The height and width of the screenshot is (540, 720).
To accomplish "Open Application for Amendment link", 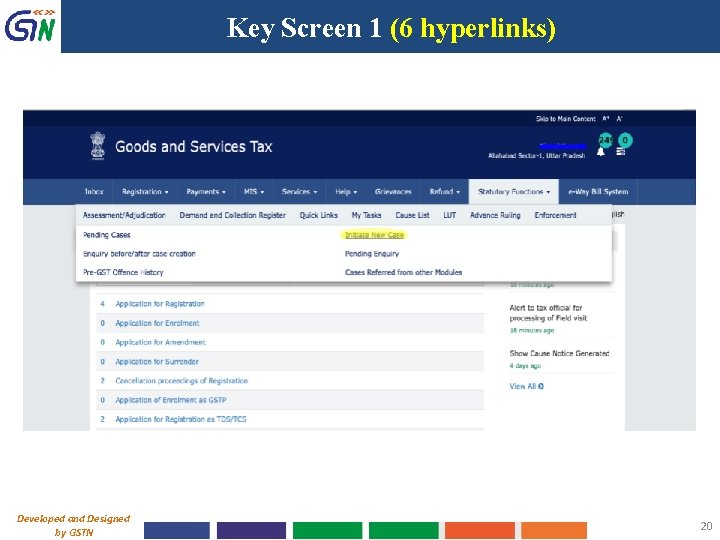I will (160, 342).
